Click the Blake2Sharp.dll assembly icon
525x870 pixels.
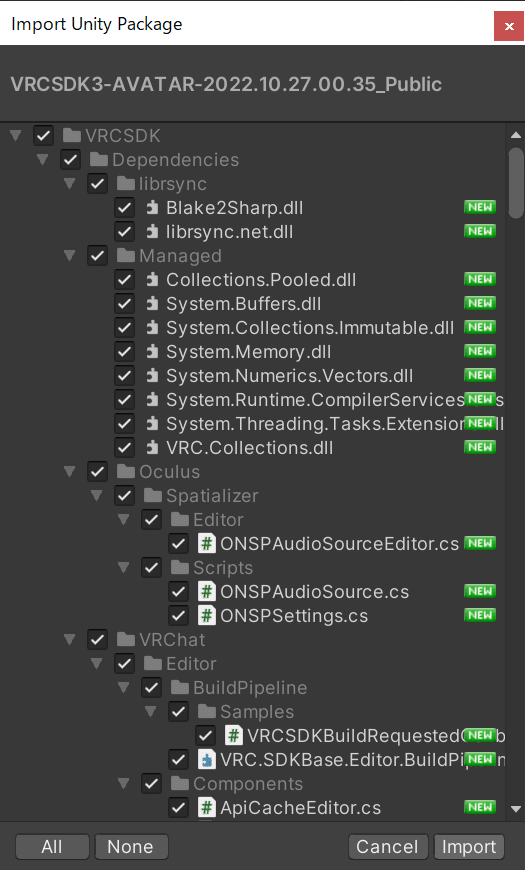pos(152,208)
